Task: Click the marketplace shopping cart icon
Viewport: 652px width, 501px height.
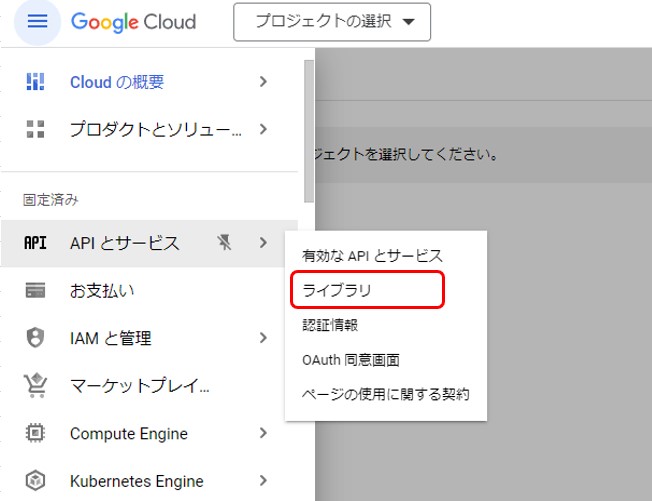Action: click(35, 385)
